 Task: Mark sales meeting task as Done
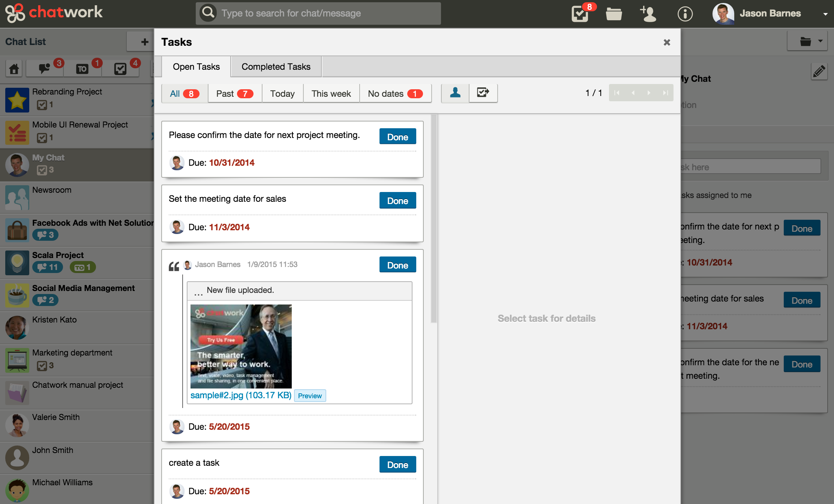tap(397, 201)
